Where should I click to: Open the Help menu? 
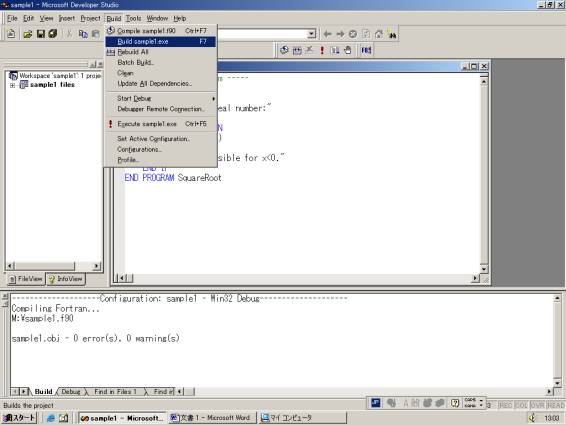tap(180, 18)
